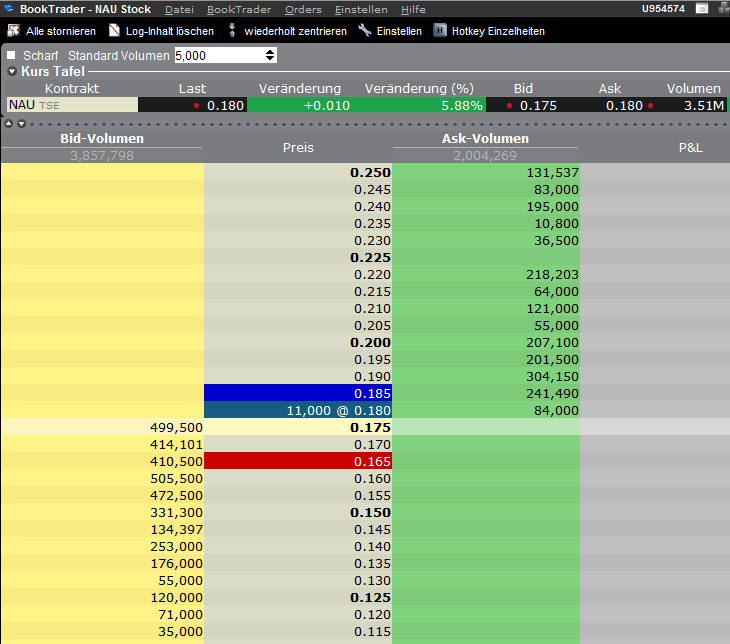
Task: Click bid volume 505,500 at 0.160
Action: pos(176,478)
